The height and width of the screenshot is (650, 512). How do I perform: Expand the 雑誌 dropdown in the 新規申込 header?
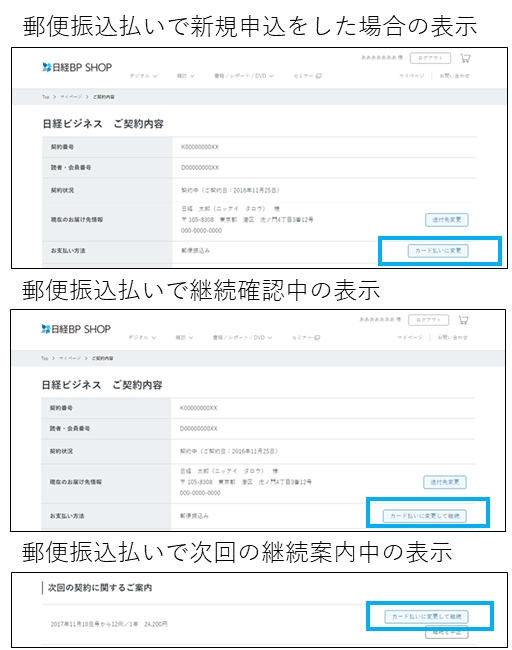pyautogui.click(x=186, y=76)
